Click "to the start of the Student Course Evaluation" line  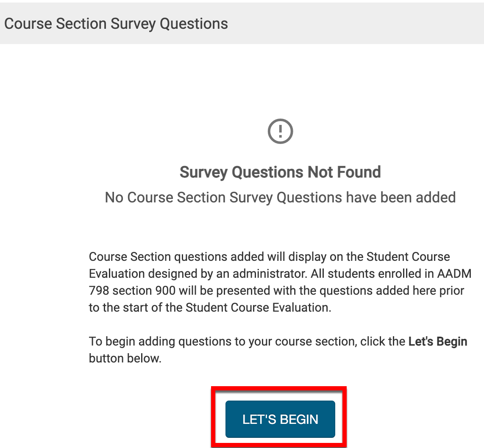point(209,307)
